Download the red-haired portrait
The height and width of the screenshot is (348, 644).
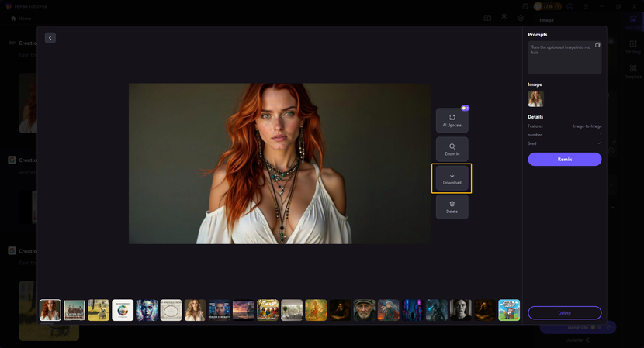coord(452,178)
